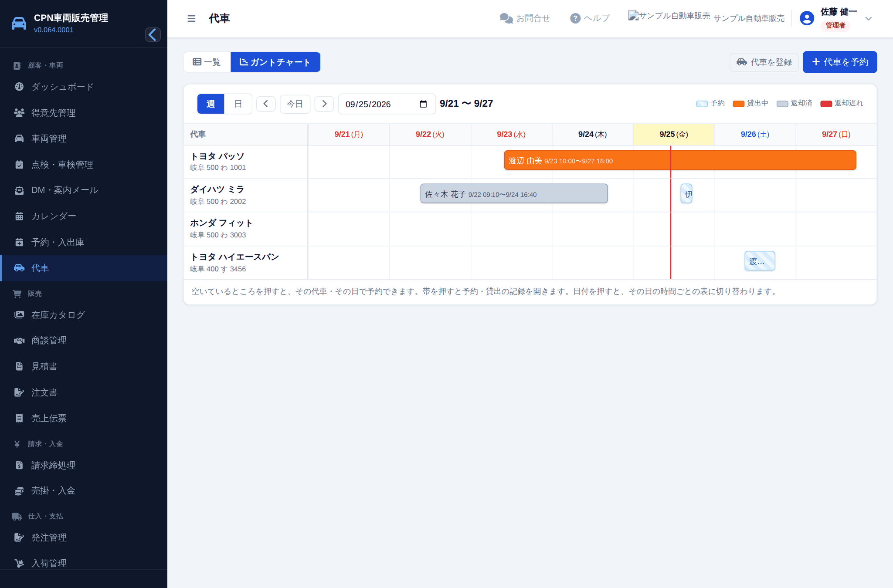Click the hamburger menu icon
The image size is (893, 588).
pyautogui.click(x=191, y=18)
